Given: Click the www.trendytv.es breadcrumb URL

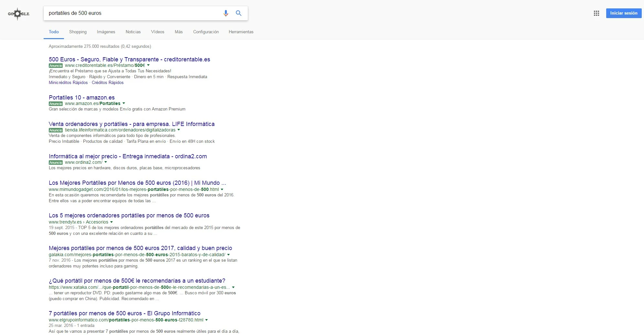Looking at the screenshot, I should coord(65,222).
